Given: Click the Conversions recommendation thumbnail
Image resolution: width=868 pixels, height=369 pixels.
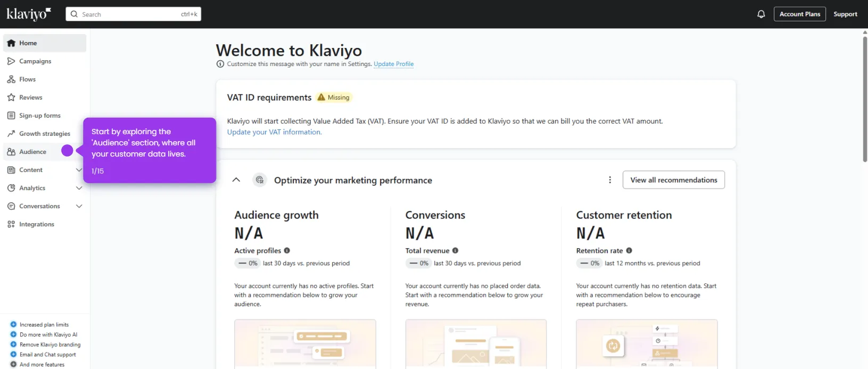Looking at the screenshot, I should point(476,344).
